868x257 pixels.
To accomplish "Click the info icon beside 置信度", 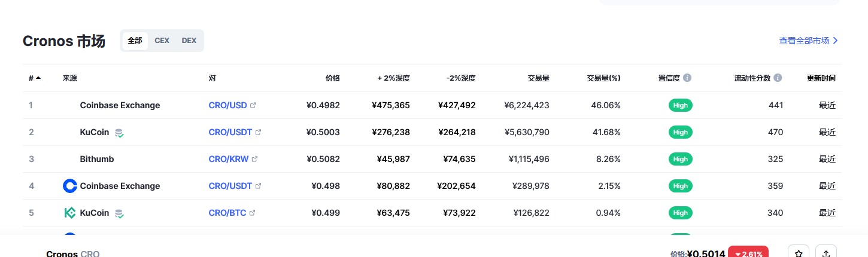I will (687, 78).
